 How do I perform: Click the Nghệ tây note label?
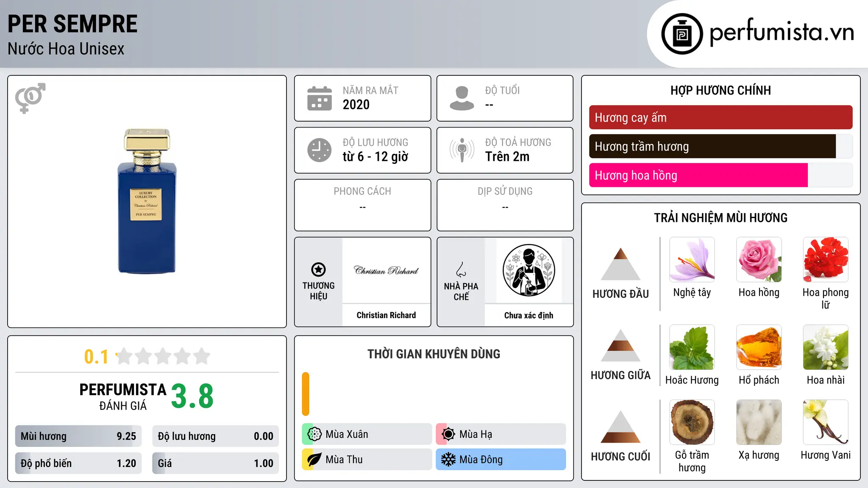point(692,292)
